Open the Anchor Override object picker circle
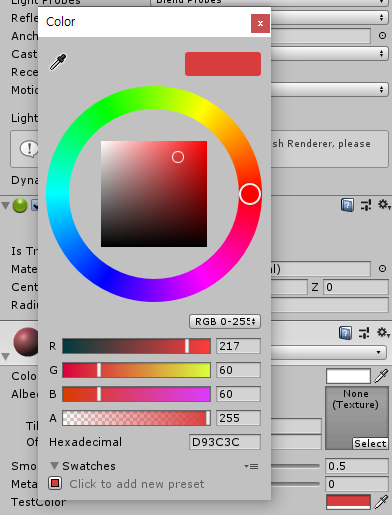This screenshot has width=392, height=515. (x=383, y=35)
